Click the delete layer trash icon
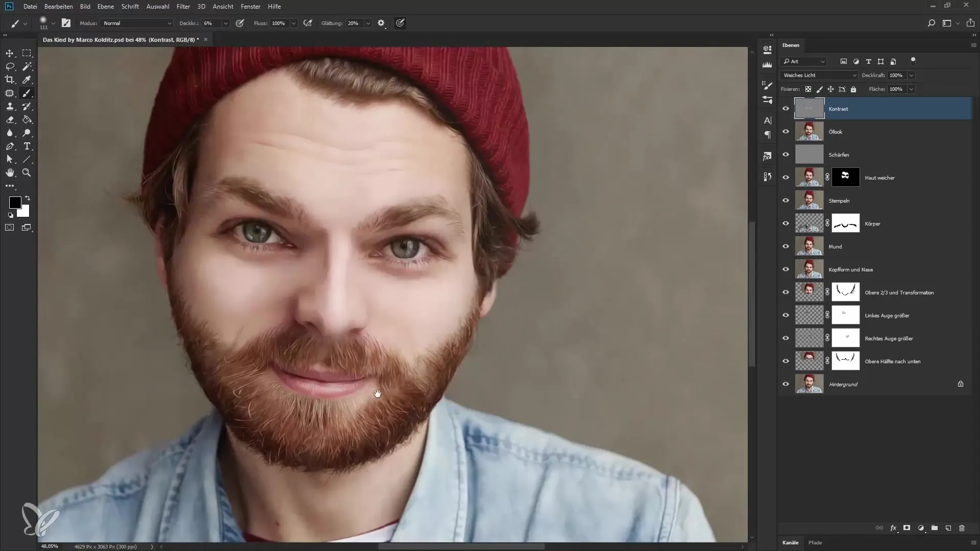Viewport: 980px width, 551px height. pyautogui.click(x=962, y=528)
